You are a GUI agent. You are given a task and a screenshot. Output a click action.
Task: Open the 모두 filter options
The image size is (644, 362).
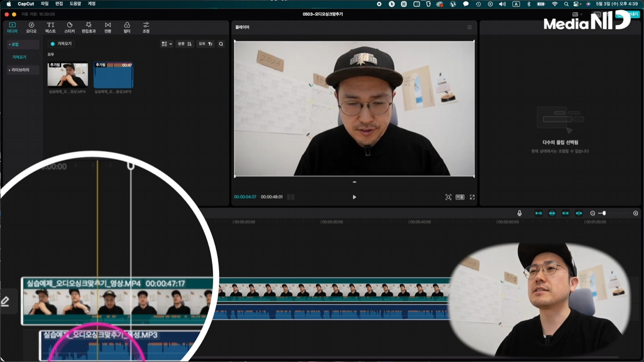(x=205, y=44)
